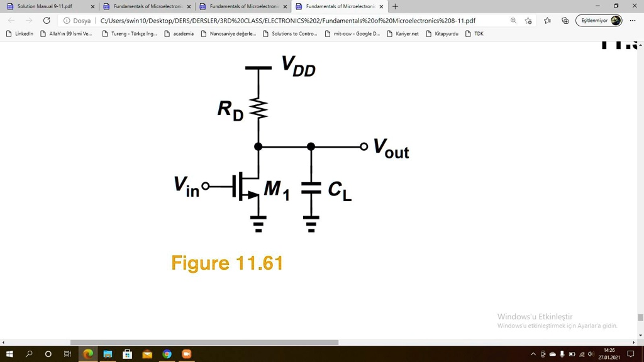Open the Collections panel
Viewport: 644px width, 362px height.
(565, 21)
